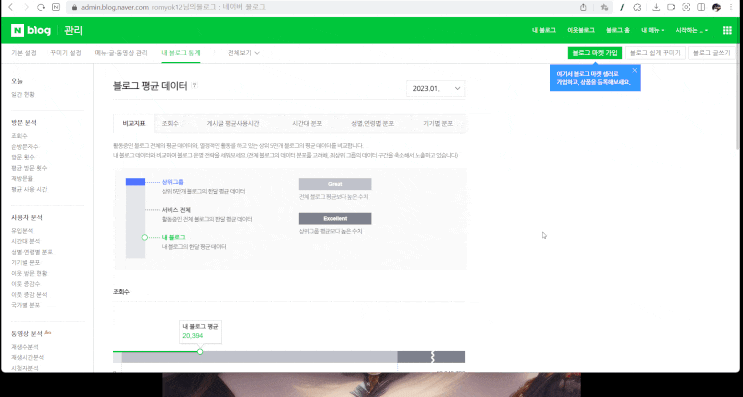The width and height of the screenshot is (743, 397).
Task: Open 방문 횟수 in the sidebar
Action: pos(23,157)
